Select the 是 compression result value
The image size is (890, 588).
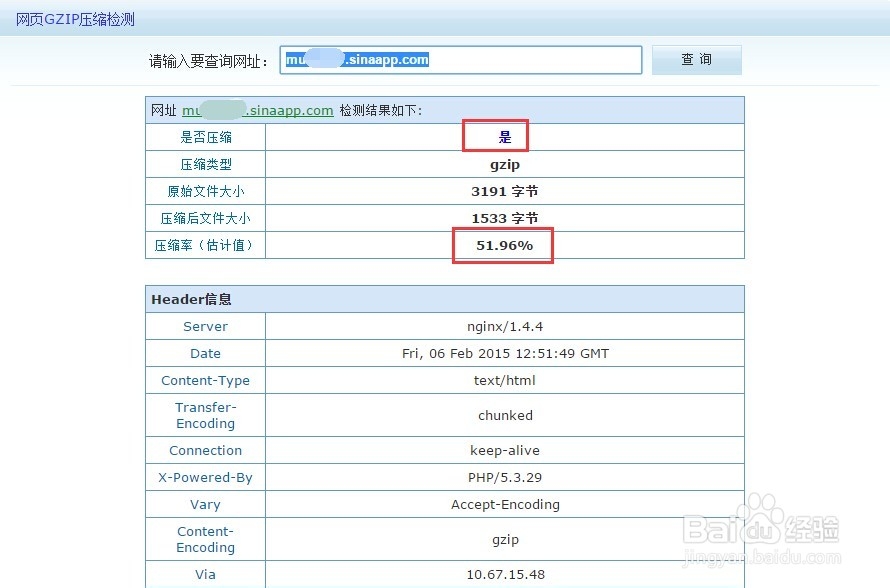pyautogui.click(x=505, y=137)
